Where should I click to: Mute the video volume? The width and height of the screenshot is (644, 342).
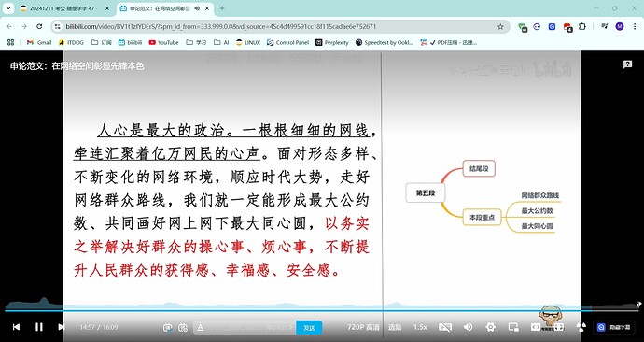tap(468, 327)
